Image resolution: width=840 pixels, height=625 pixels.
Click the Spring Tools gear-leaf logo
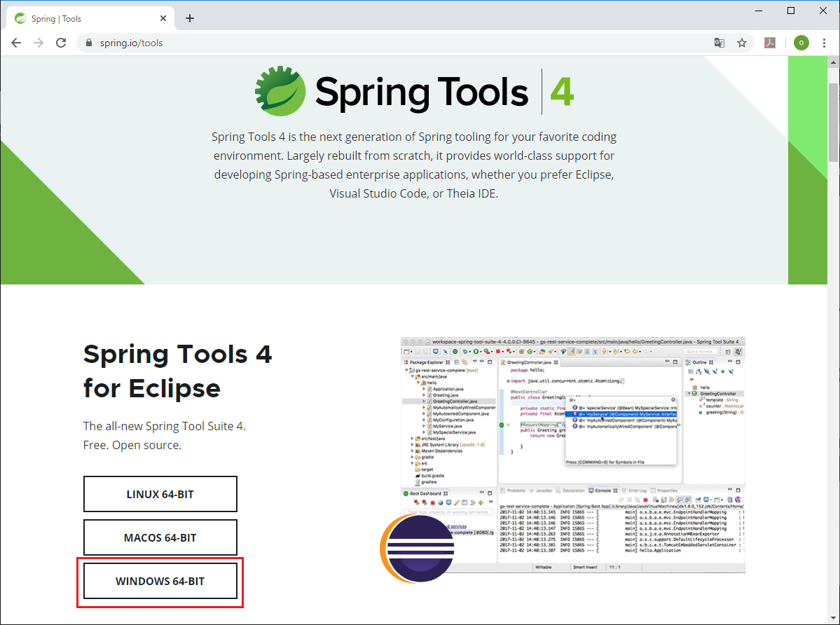[280, 91]
